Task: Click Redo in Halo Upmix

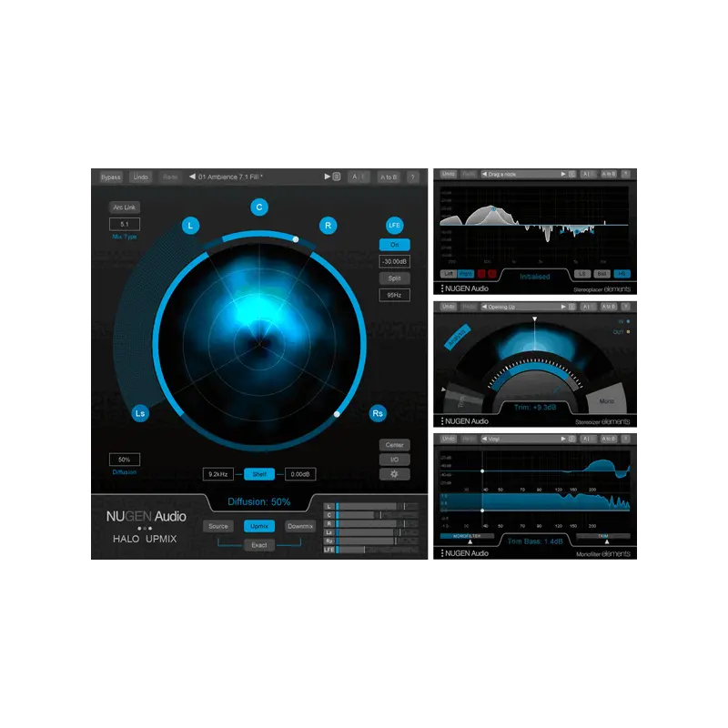Action: (x=170, y=177)
